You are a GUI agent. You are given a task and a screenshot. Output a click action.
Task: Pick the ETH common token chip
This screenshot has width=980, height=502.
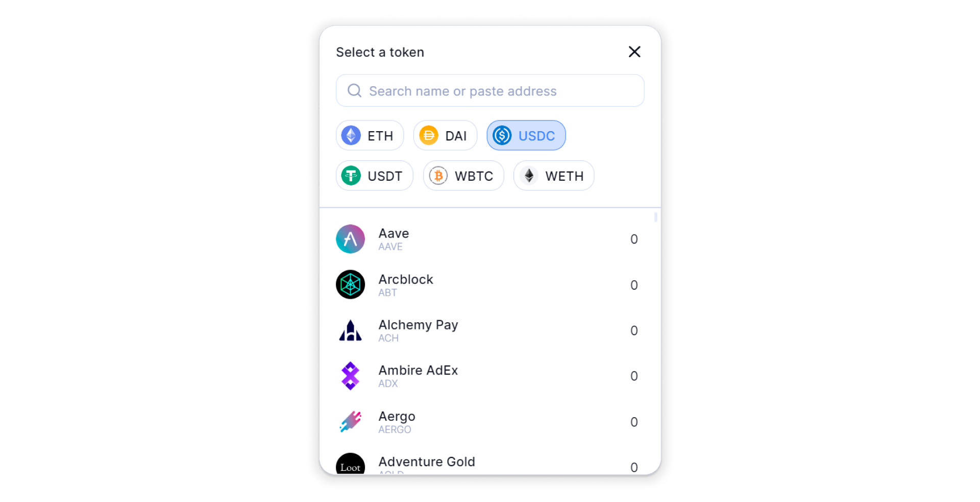click(370, 135)
